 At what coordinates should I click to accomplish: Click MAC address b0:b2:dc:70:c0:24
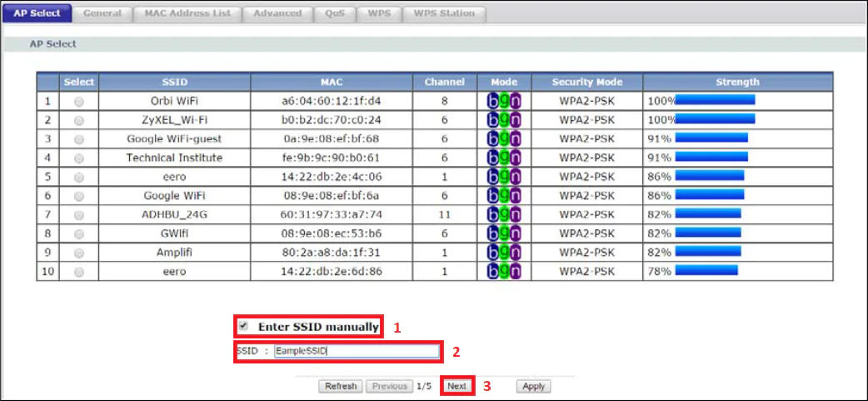click(x=332, y=120)
